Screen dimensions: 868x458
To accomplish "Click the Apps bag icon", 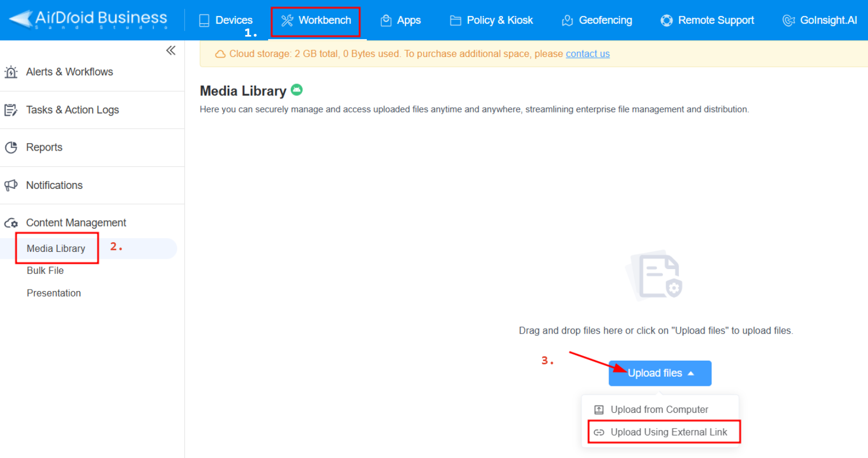I will point(386,20).
